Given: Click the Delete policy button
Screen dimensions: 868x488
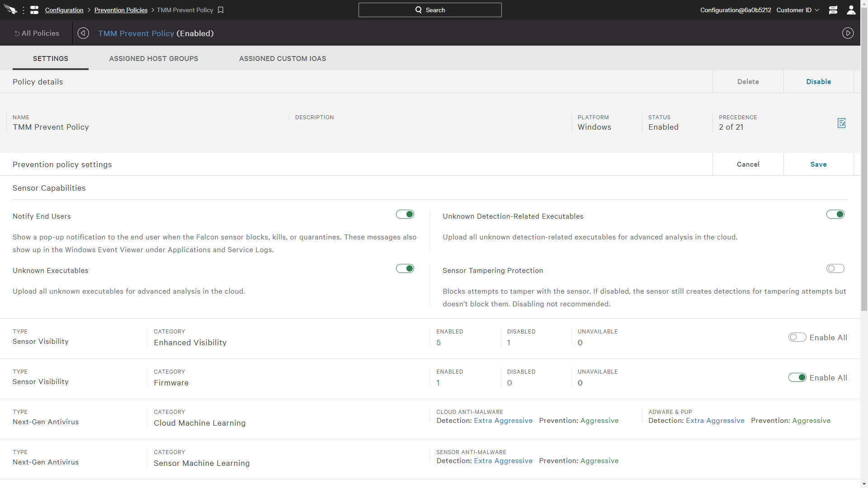Looking at the screenshot, I should tap(748, 82).
